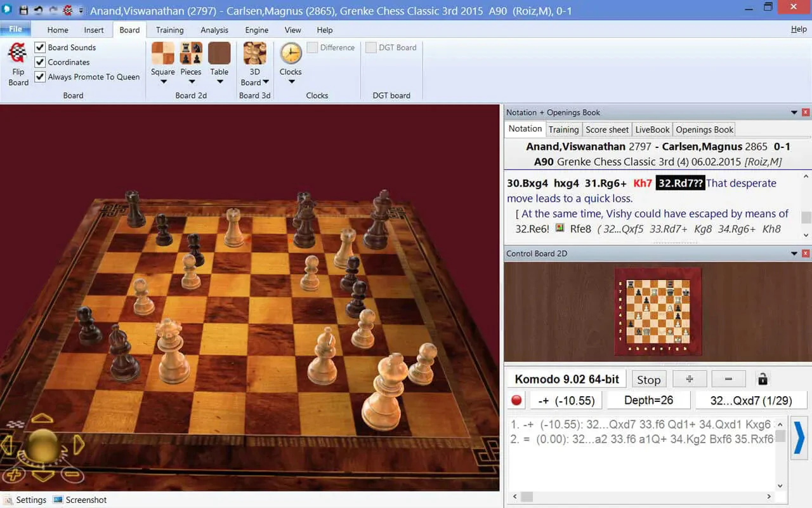This screenshot has height=508, width=812.
Task: Open the Notation panel dropdown arrow
Action: pos(794,112)
